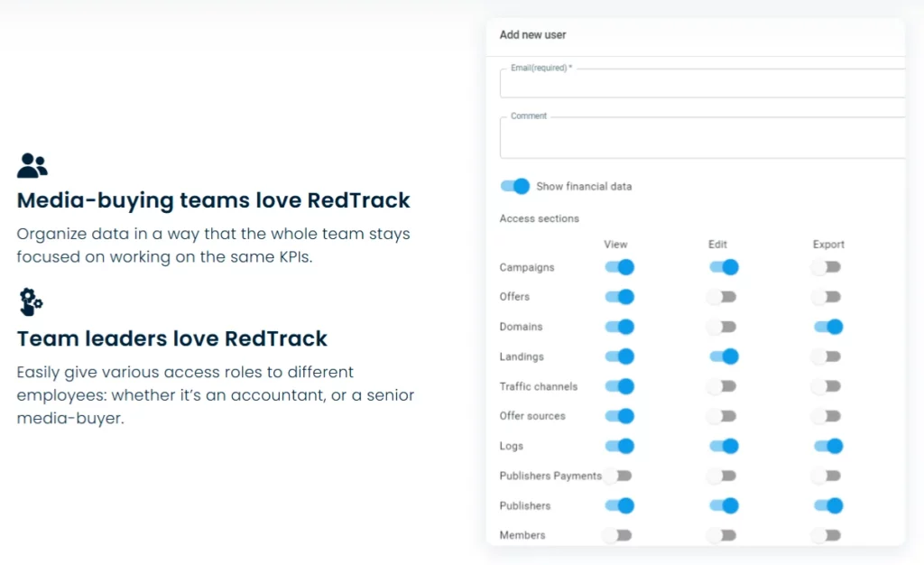Disable Publishers Edit permission

click(x=723, y=505)
